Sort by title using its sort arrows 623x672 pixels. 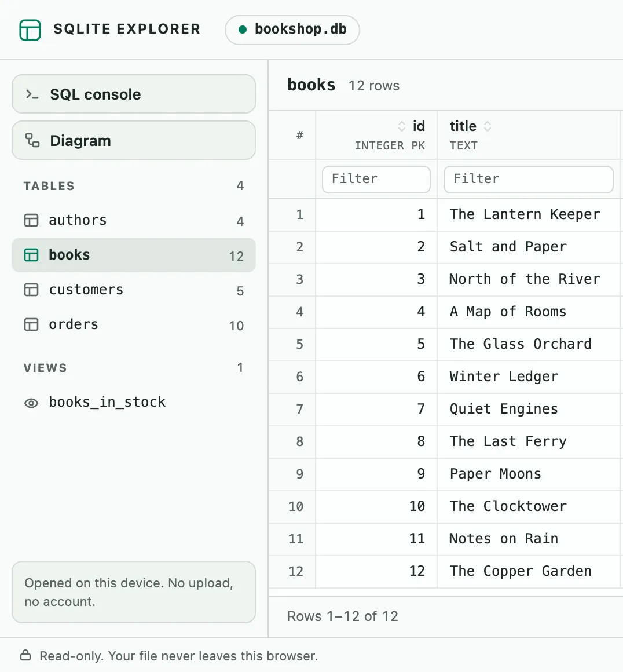[487, 126]
